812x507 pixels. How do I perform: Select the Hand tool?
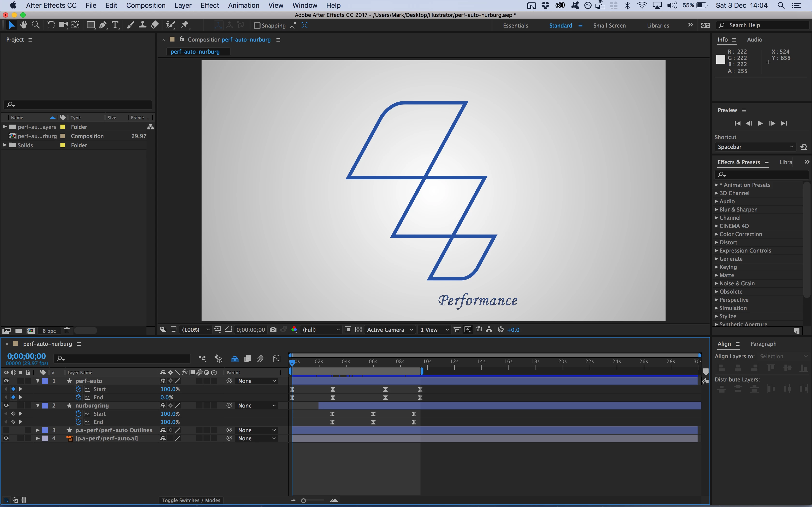pyautogui.click(x=23, y=25)
